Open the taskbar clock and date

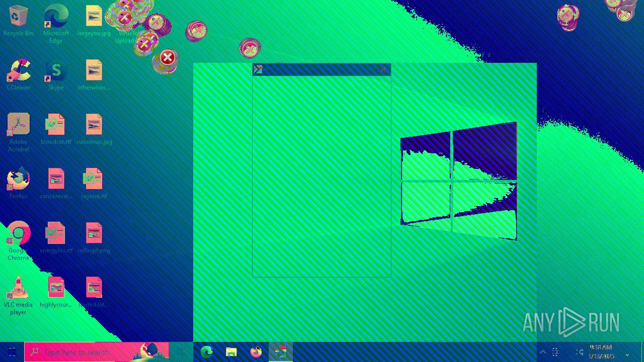(x=601, y=352)
